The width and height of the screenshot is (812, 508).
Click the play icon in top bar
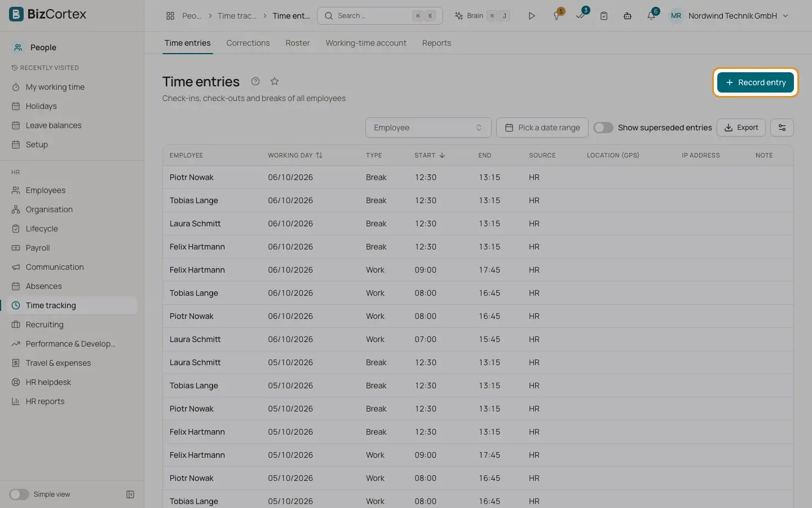(531, 16)
